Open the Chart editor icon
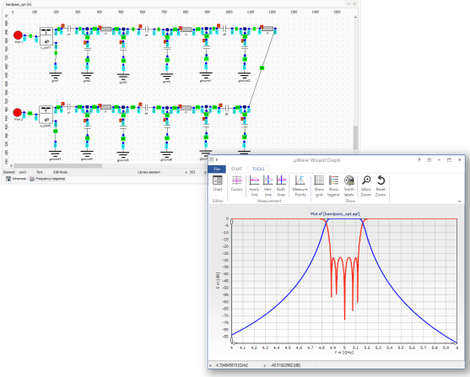This screenshot has height=377, width=470. coord(217,184)
